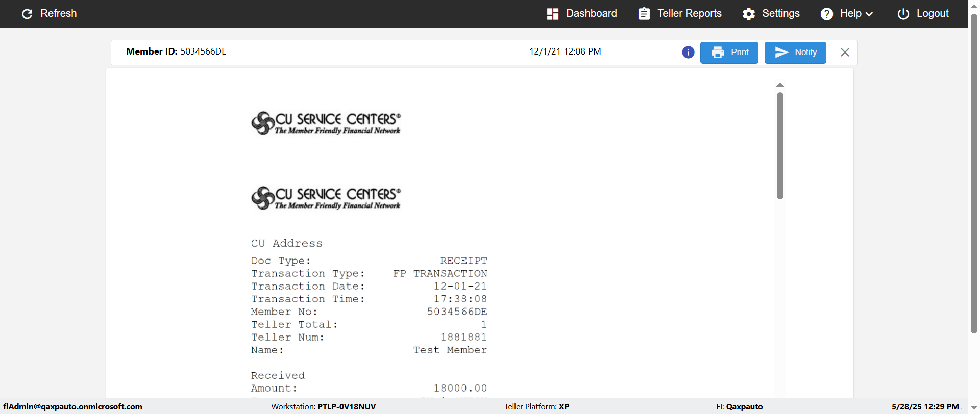The image size is (980, 414).
Task: Click the page vertical scrollbar thumb
Action: click(974, 173)
